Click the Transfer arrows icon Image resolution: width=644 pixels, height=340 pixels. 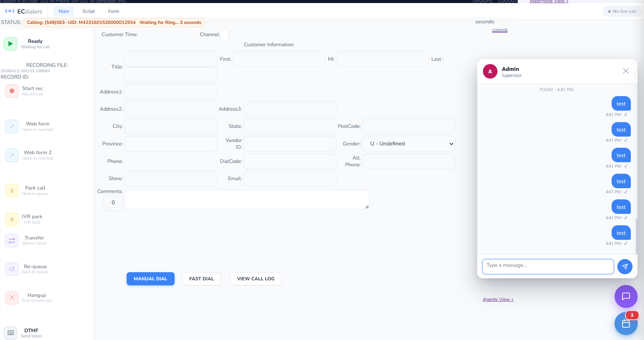tap(12, 240)
